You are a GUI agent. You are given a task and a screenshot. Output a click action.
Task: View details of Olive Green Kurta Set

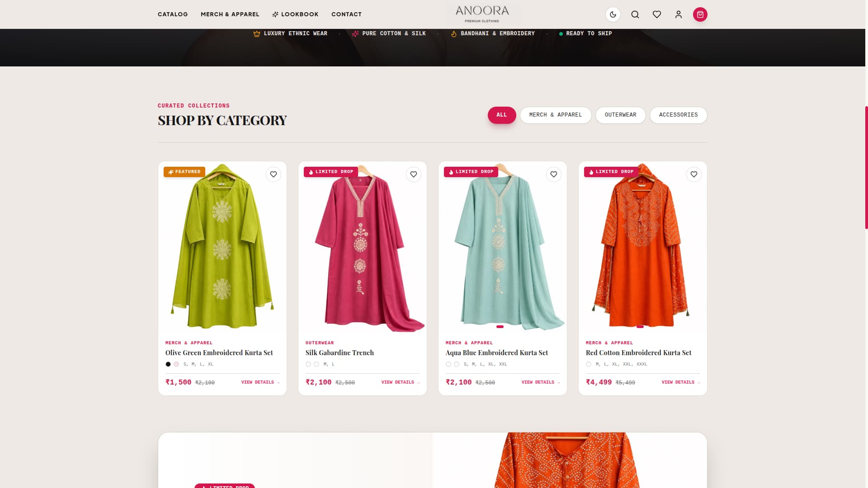coord(260,382)
